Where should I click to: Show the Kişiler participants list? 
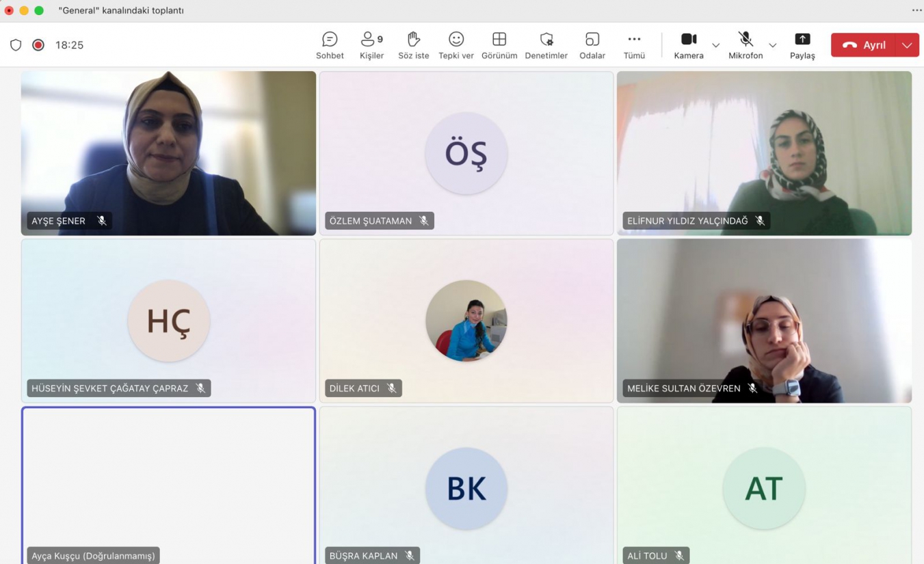[371, 45]
